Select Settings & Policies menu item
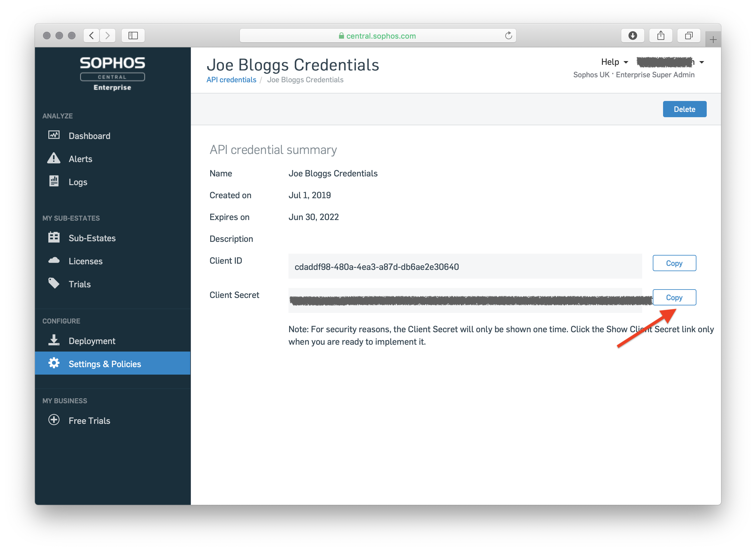The height and width of the screenshot is (551, 756). pyautogui.click(x=113, y=364)
